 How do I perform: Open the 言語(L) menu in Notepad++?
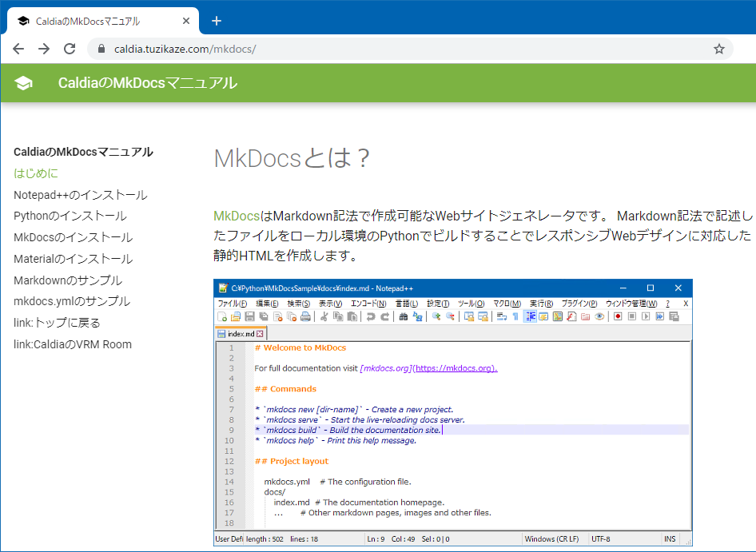click(407, 304)
